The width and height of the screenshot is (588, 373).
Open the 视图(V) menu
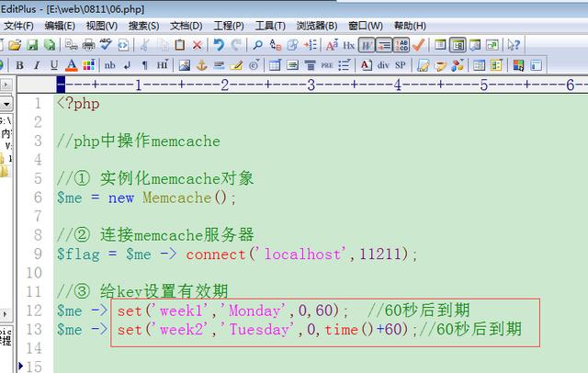point(102,26)
